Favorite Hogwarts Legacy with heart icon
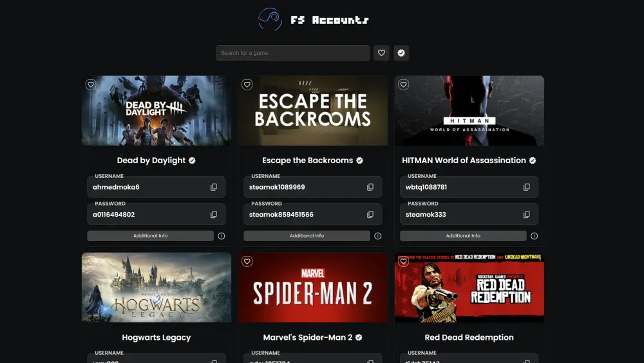Image resolution: width=644 pixels, height=363 pixels. point(91,262)
